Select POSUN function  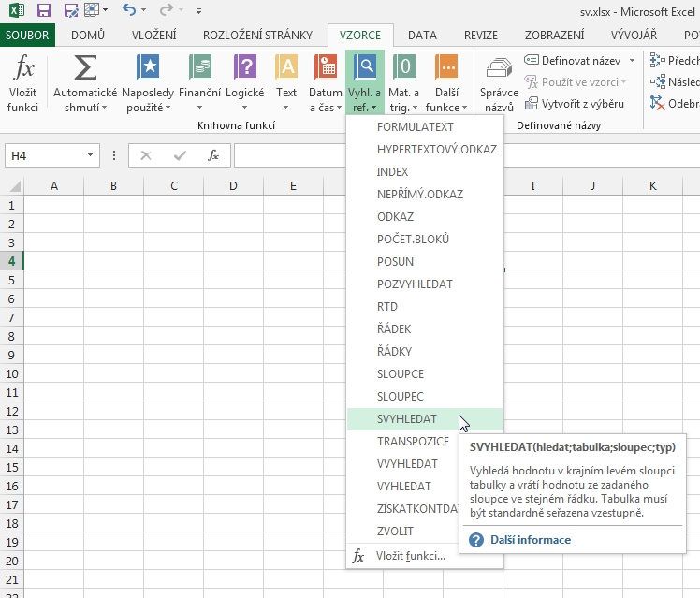pos(425,261)
